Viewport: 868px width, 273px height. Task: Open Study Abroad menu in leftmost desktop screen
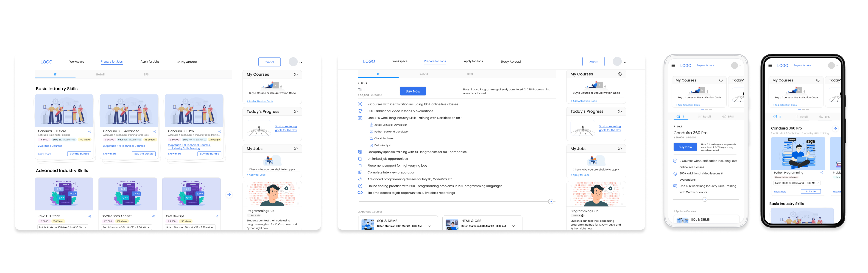(187, 62)
